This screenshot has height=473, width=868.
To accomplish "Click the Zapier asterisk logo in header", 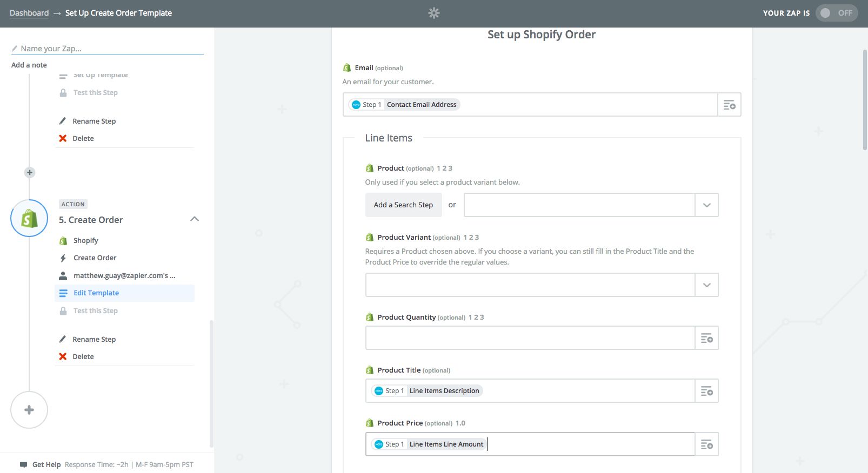I will [434, 13].
